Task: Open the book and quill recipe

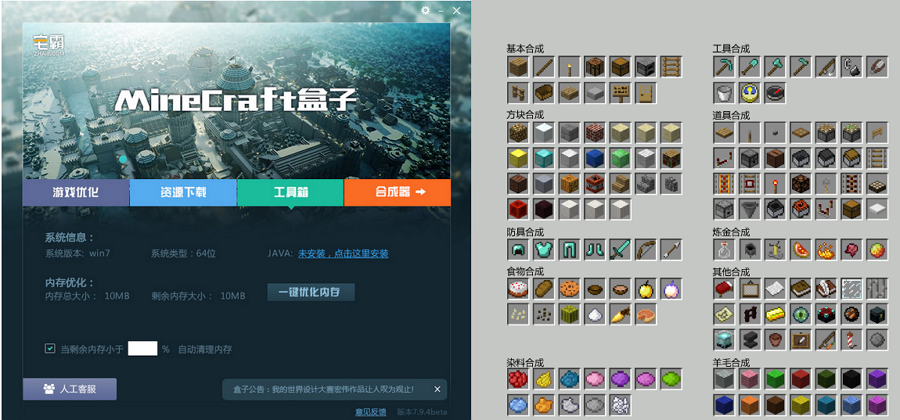Action: [x=825, y=289]
